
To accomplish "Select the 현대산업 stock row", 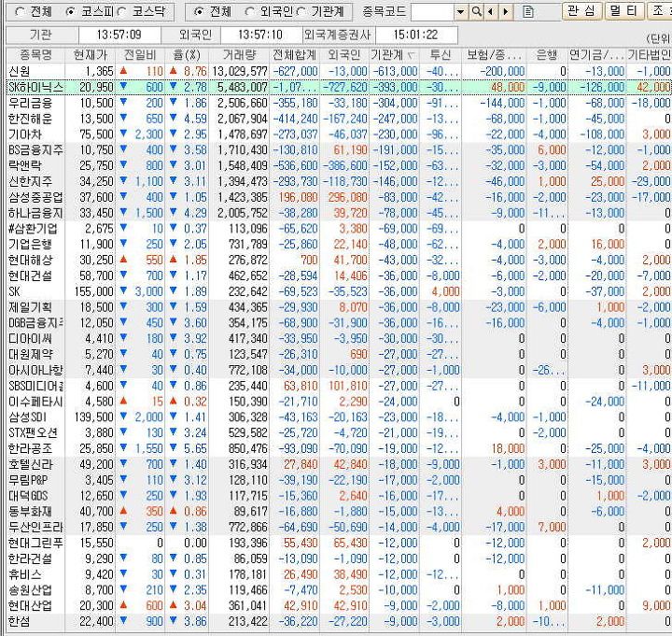I will coord(339,606).
